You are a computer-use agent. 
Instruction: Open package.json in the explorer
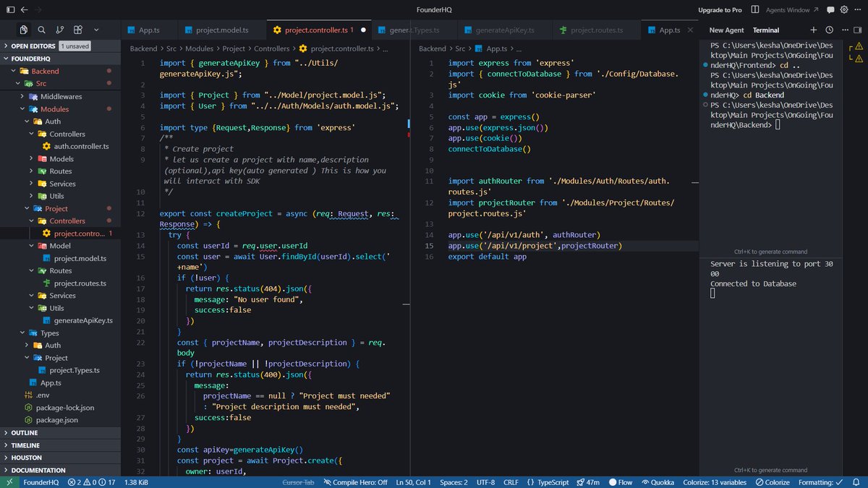(60, 420)
